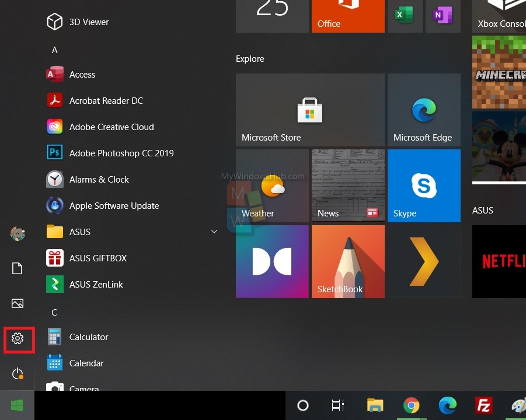Click the taskbar search box
This screenshot has width=526, height=420.
pos(160,405)
